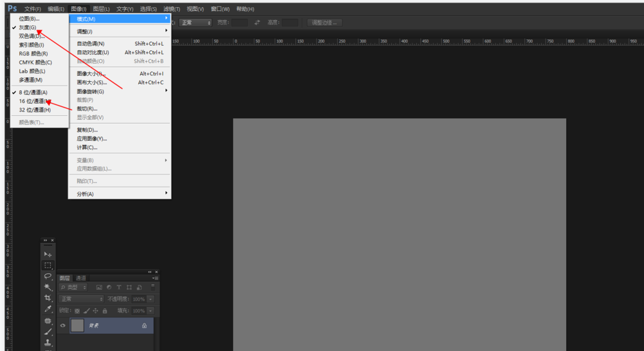Select RGB 颜色 mode from submenu

tap(33, 53)
